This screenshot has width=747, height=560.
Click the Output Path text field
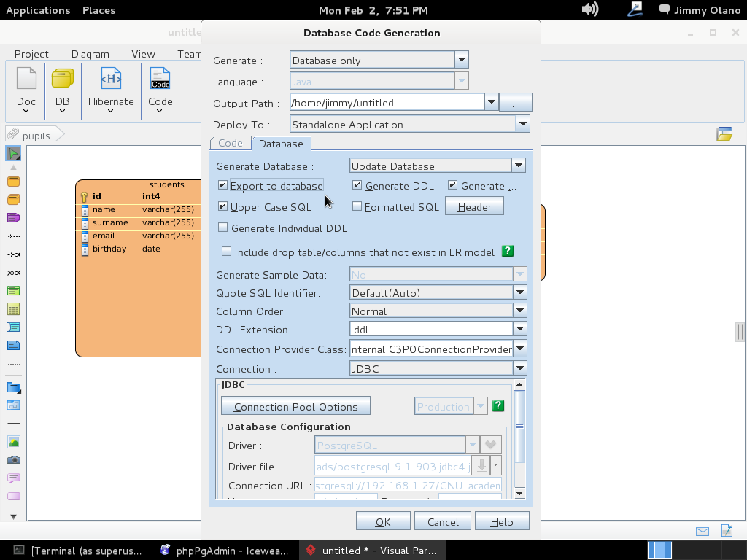pos(387,103)
